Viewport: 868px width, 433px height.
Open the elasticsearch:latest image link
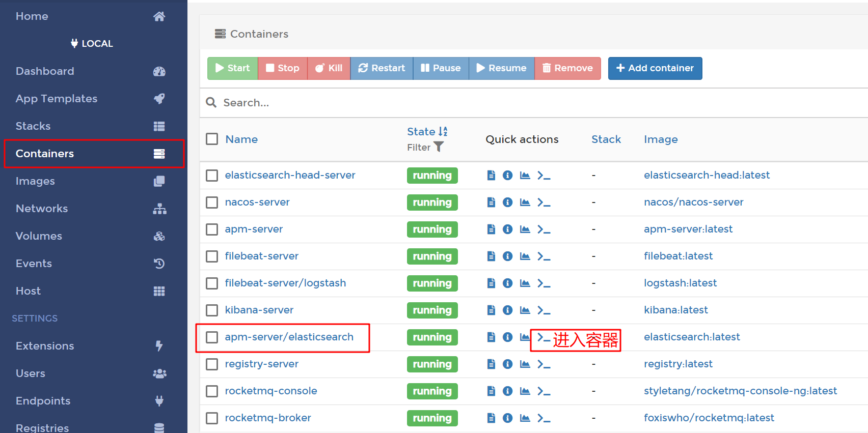click(692, 337)
